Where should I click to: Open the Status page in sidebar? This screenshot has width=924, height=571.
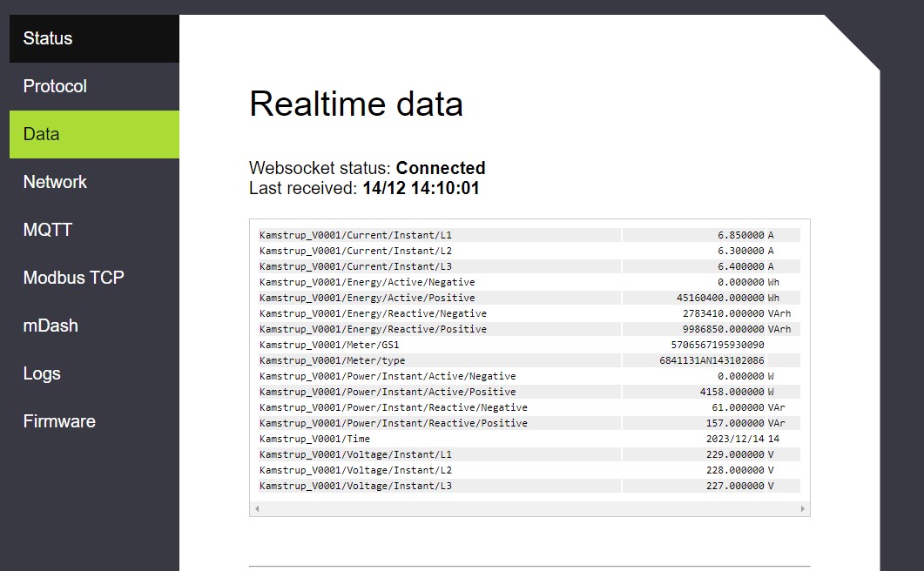94,38
